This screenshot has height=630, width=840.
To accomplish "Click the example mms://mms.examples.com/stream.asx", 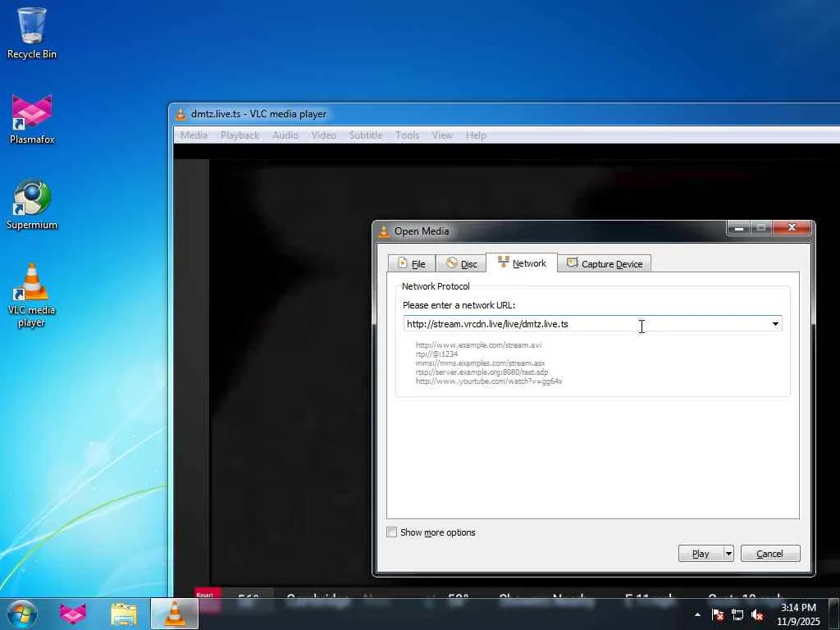I will 480,363.
